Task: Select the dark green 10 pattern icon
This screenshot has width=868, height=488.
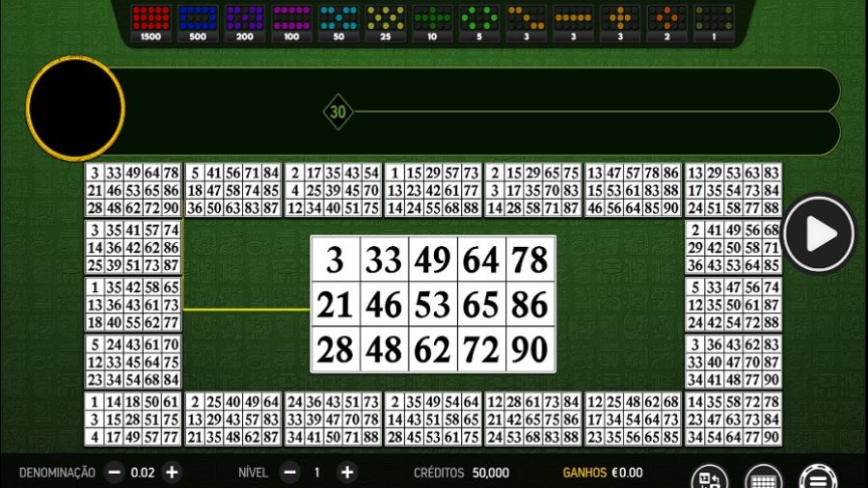Action: pos(432,24)
